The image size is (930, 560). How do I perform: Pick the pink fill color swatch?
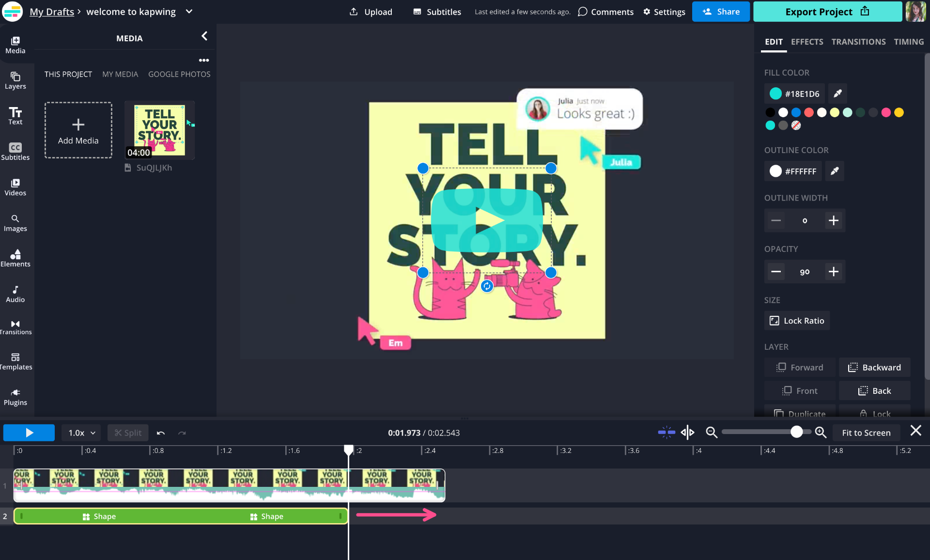point(886,112)
